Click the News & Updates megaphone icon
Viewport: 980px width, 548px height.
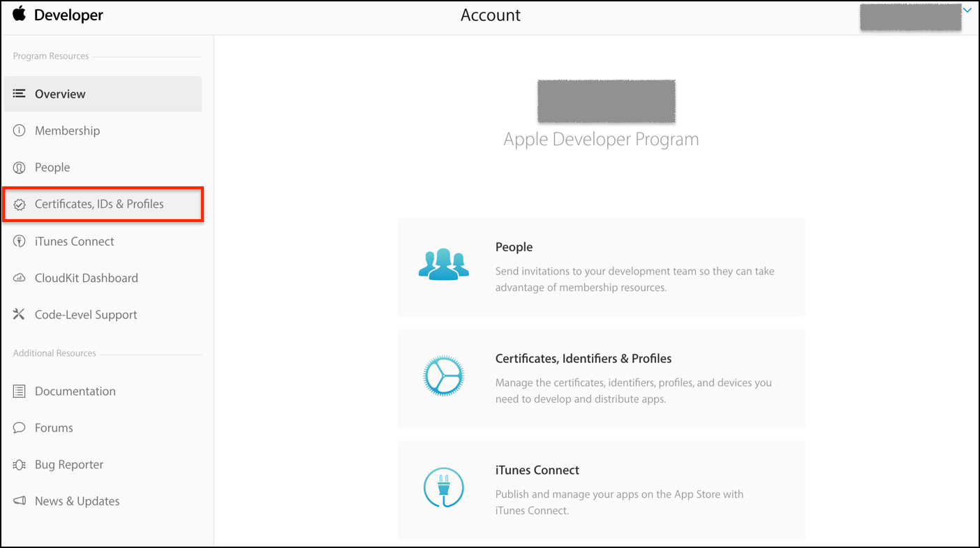point(19,501)
